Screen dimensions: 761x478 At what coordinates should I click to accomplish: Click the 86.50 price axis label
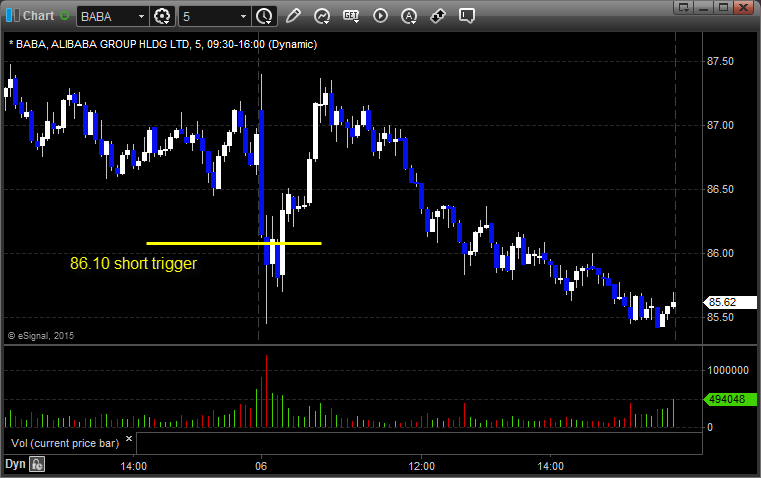(x=720, y=189)
